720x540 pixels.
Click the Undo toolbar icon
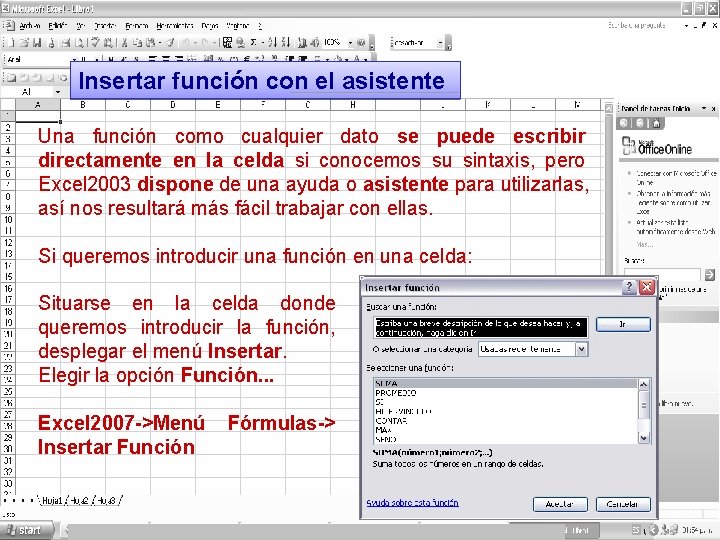[x=186, y=43]
